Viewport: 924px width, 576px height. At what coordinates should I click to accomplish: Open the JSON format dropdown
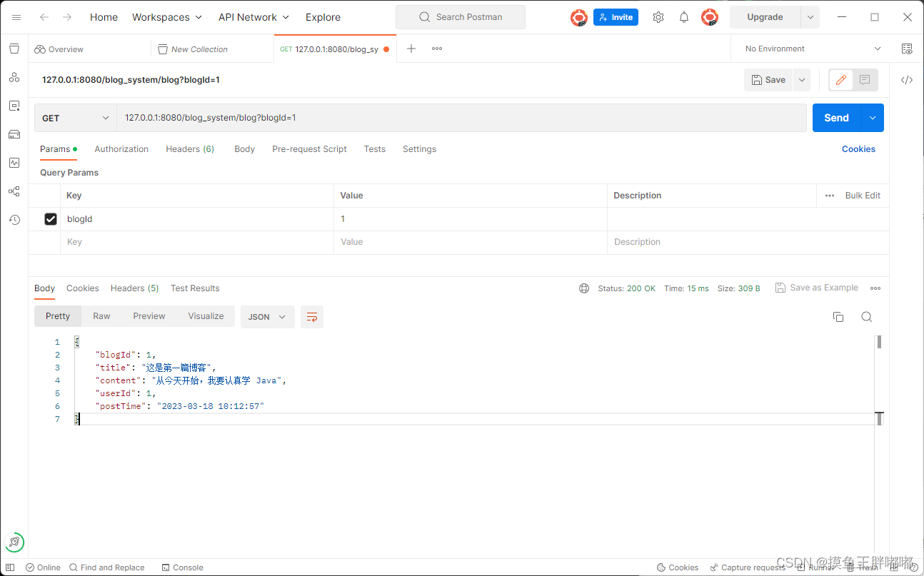coord(268,317)
